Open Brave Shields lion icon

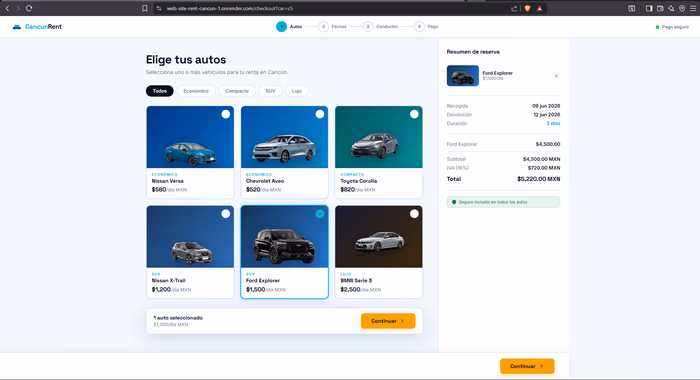[527, 8]
